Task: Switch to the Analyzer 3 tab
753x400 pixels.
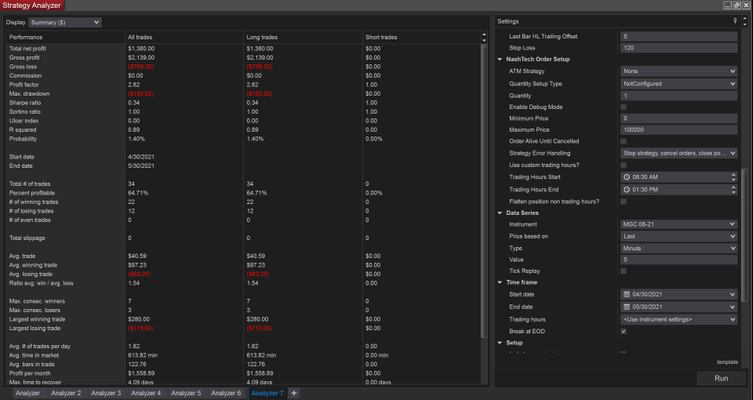Action: tap(104, 393)
